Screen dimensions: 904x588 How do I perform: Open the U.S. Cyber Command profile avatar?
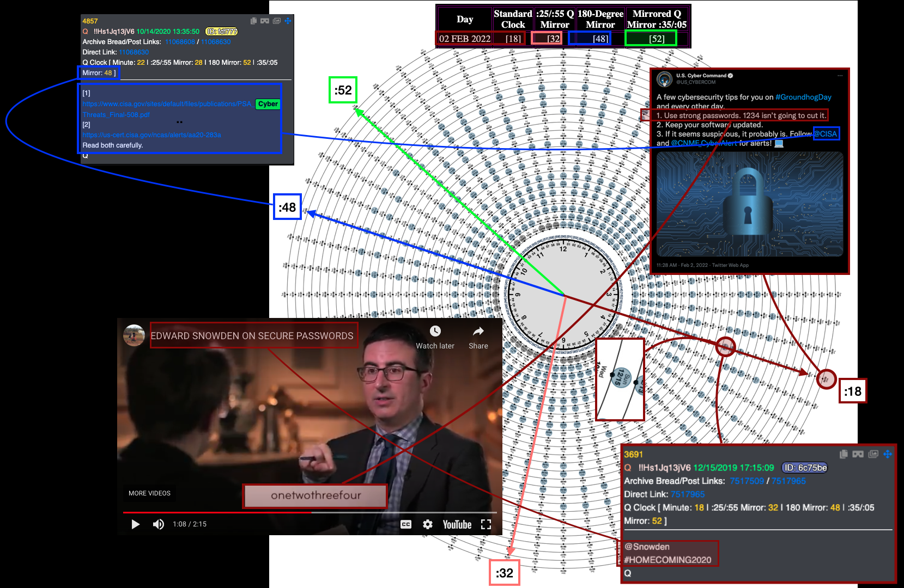664,79
